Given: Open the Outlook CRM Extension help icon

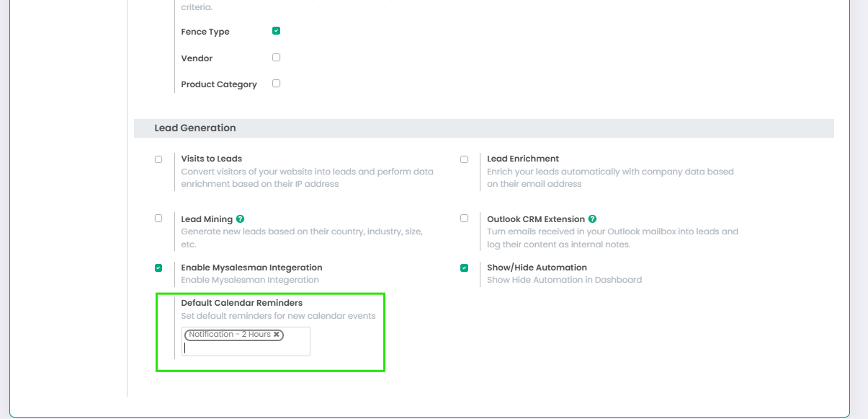Looking at the screenshot, I should tap(592, 219).
